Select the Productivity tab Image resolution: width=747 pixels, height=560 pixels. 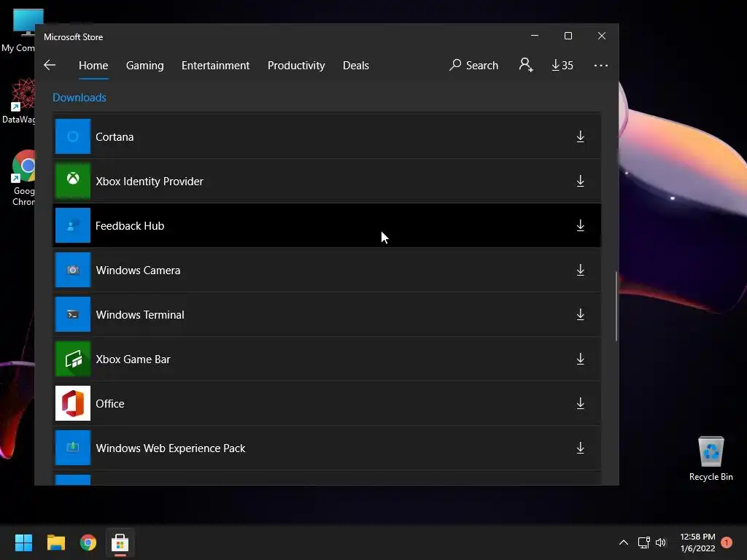[x=296, y=65]
